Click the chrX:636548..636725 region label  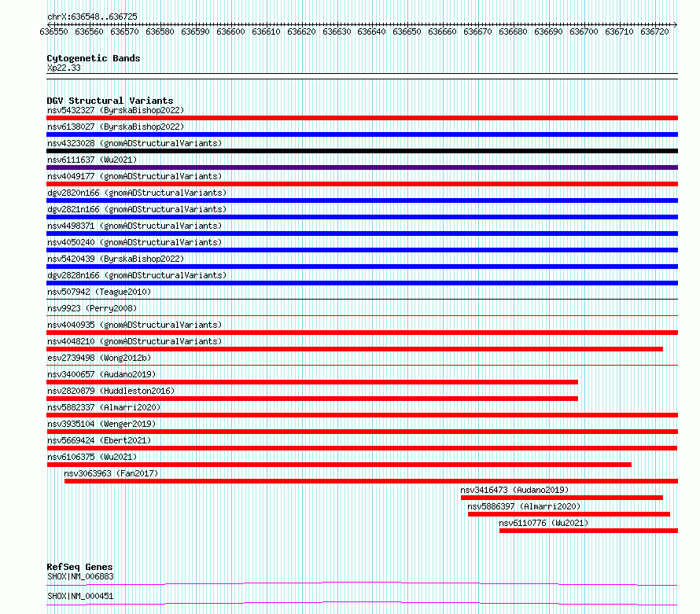click(x=92, y=17)
